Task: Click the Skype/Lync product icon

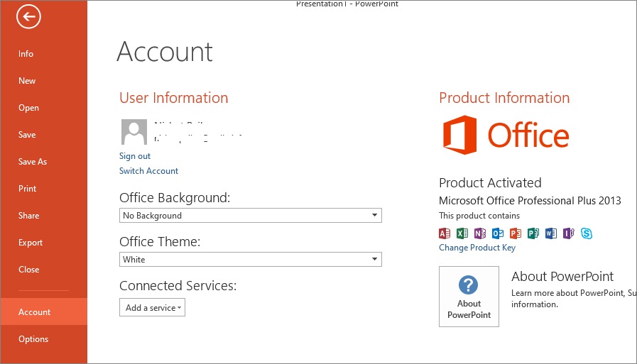Action: (586, 233)
